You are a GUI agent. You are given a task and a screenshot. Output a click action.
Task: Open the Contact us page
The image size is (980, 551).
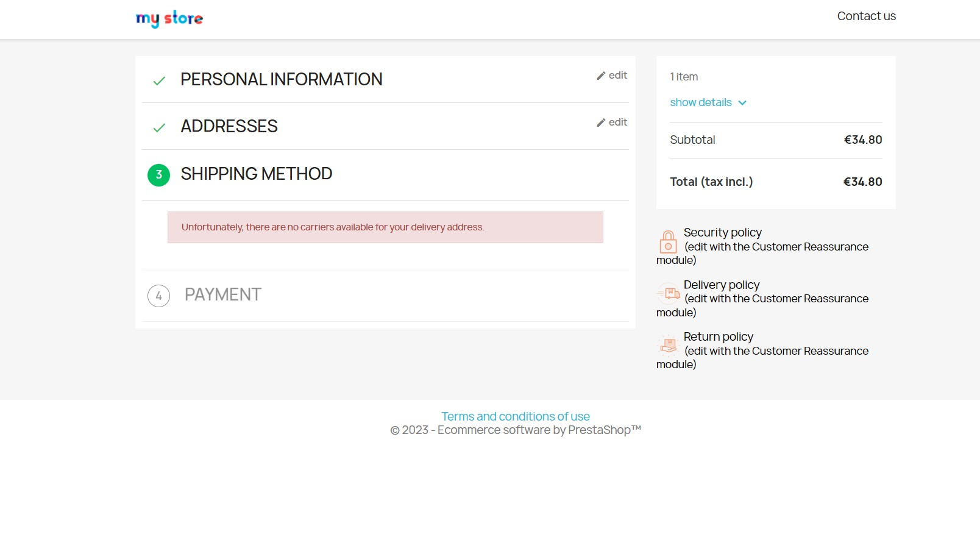point(866,16)
